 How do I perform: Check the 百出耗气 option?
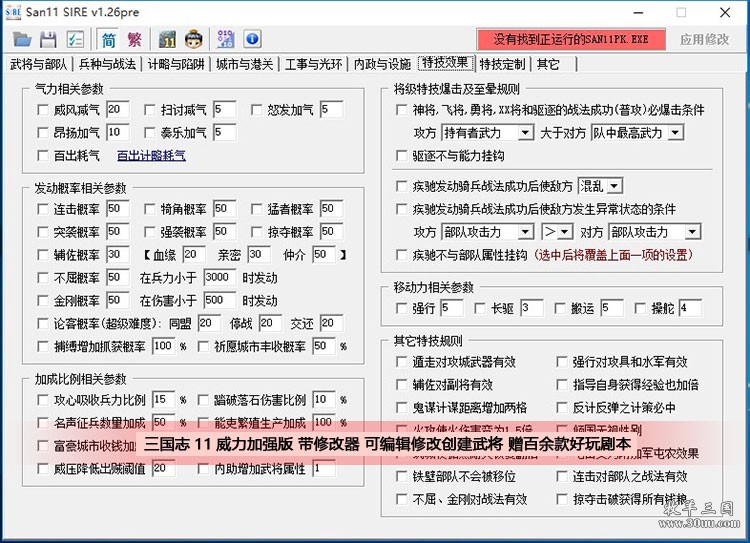[x=43, y=155]
